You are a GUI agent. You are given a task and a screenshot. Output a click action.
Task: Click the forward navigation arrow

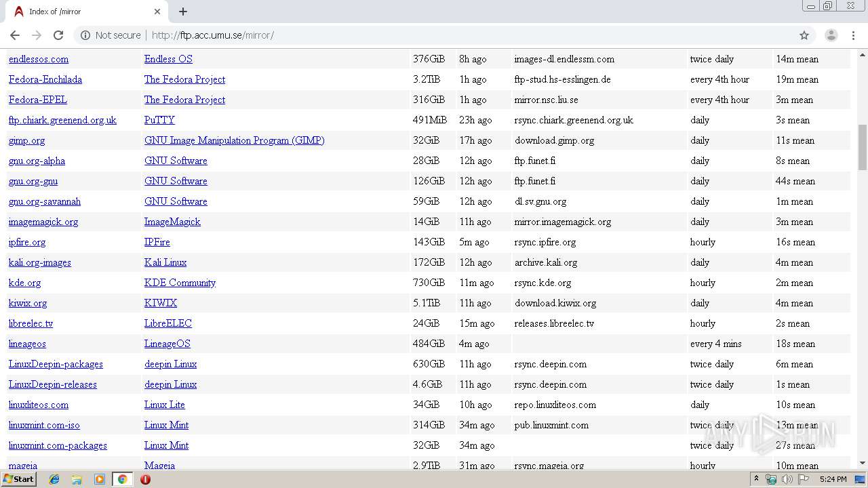37,35
